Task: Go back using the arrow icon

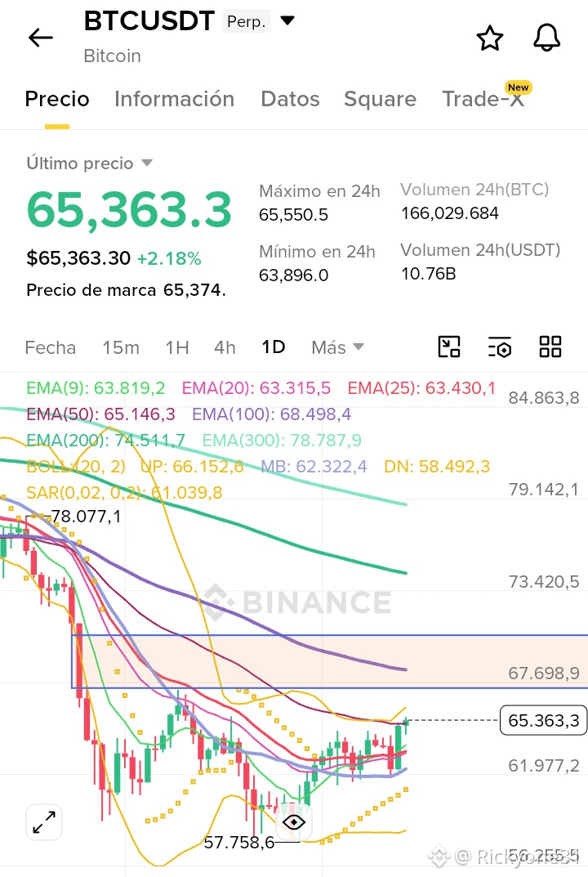Action: tap(40, 38)
